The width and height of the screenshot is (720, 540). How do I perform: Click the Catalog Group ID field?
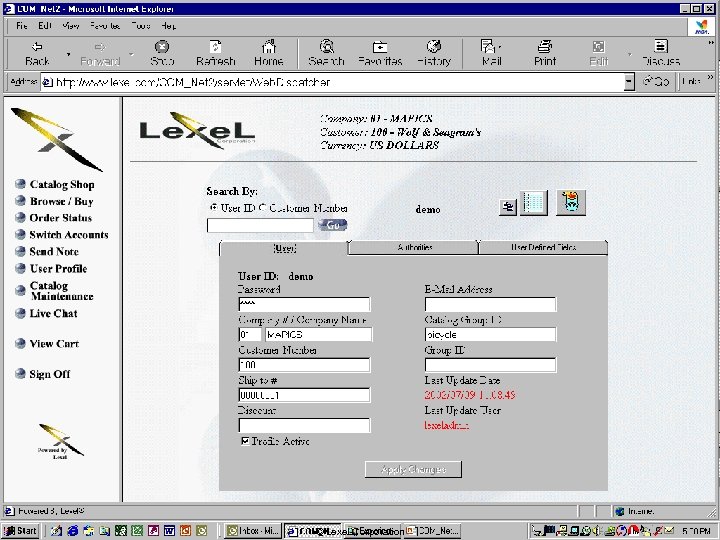490,334
